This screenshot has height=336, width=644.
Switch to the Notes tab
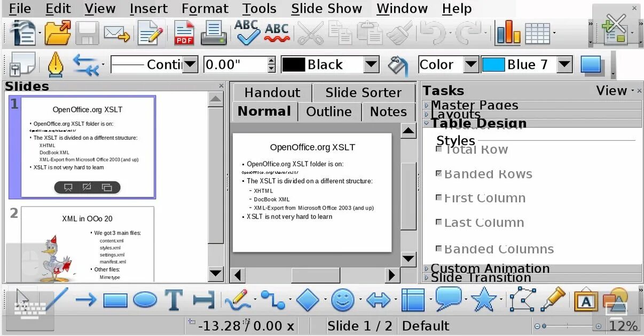pyautogui.click(x=388, y=111)
